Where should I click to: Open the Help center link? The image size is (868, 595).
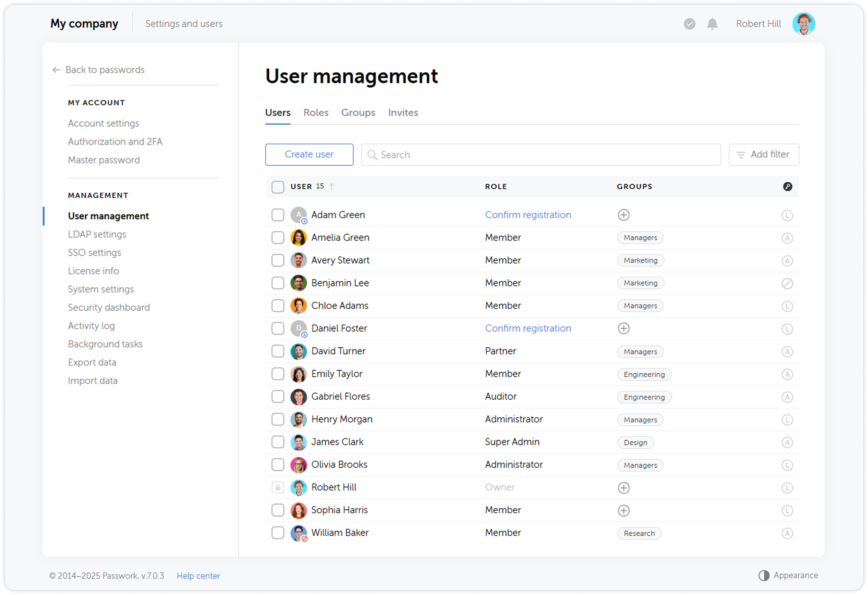(198, 576)
